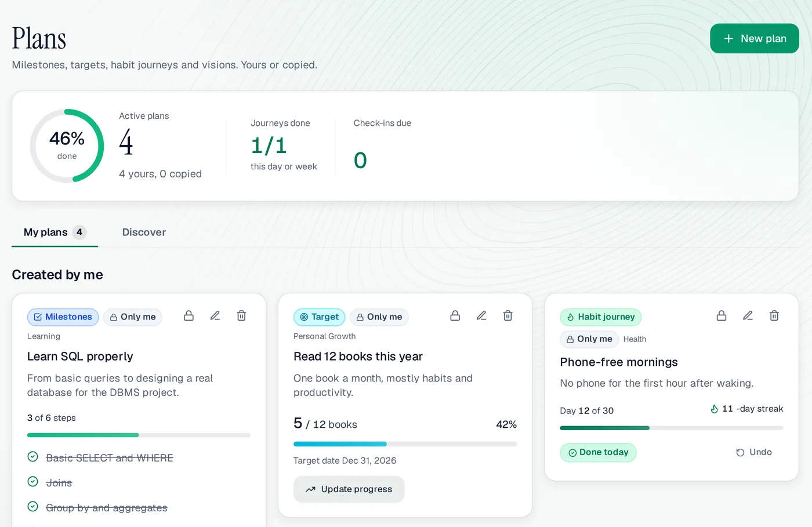Click the Read 12 books progress bar
Image resolution: width=812 pixels, height=527 pixels.
pyautogui.click(x=405, y=444)
